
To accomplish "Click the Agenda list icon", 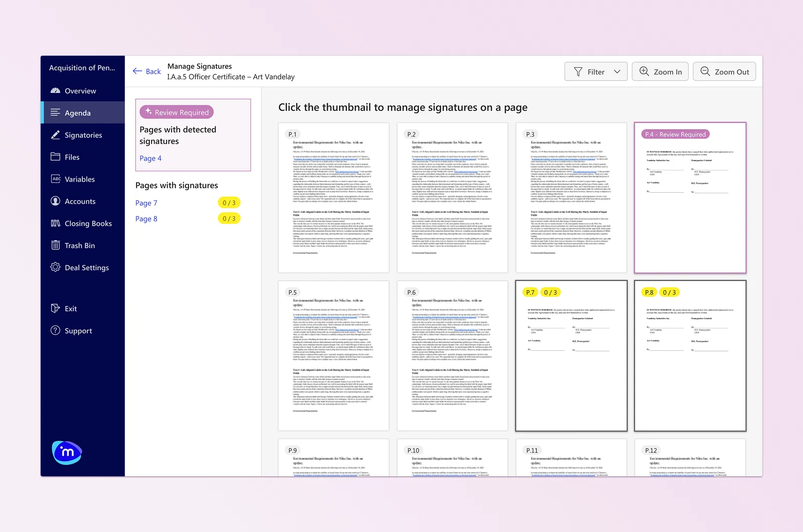I will coord(55,112).
